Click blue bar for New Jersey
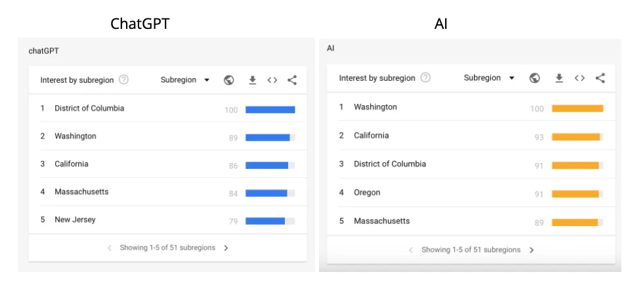 point(265,221)
